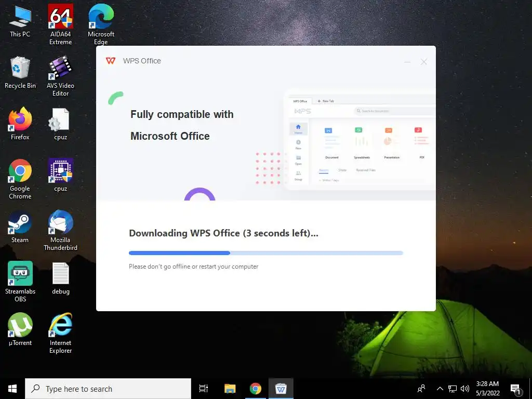Image resolution: width=532 pixels, height=399 pixels.
Task: Minimize the WPS Office installer window
Action: click(x=407, y=62)
